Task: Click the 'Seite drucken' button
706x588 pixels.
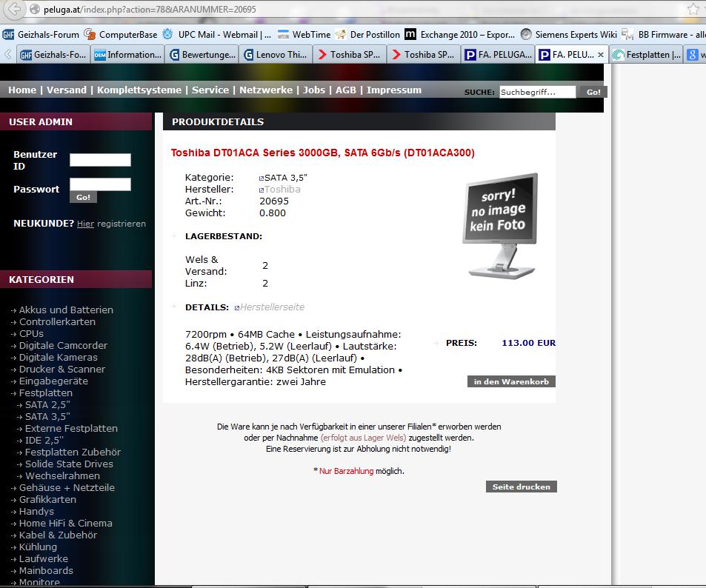Action: coord(522,487)
